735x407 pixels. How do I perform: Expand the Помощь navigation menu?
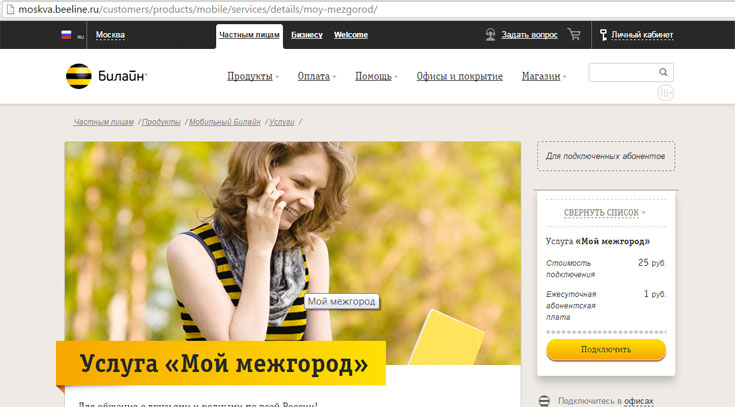376,76
